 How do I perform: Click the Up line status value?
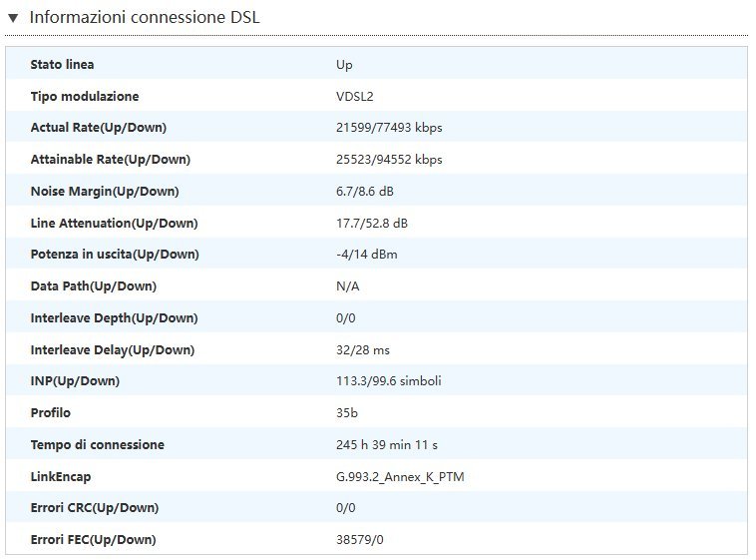coord(344,65)
